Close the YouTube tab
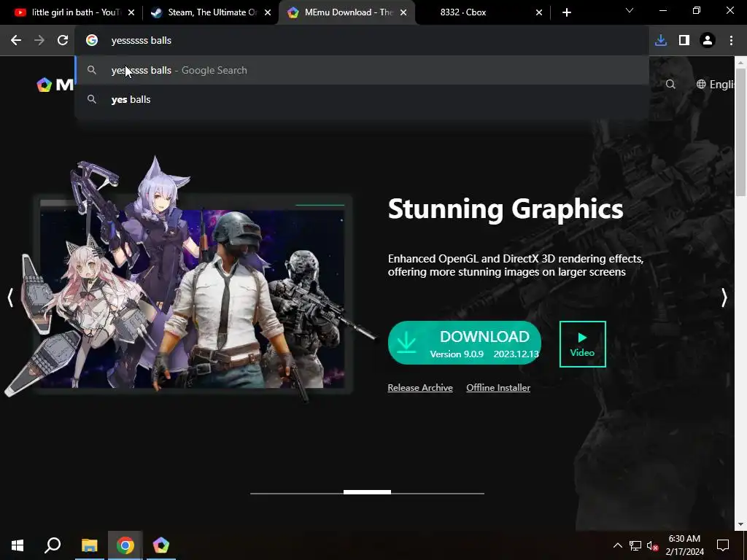 tap(131, 12)
